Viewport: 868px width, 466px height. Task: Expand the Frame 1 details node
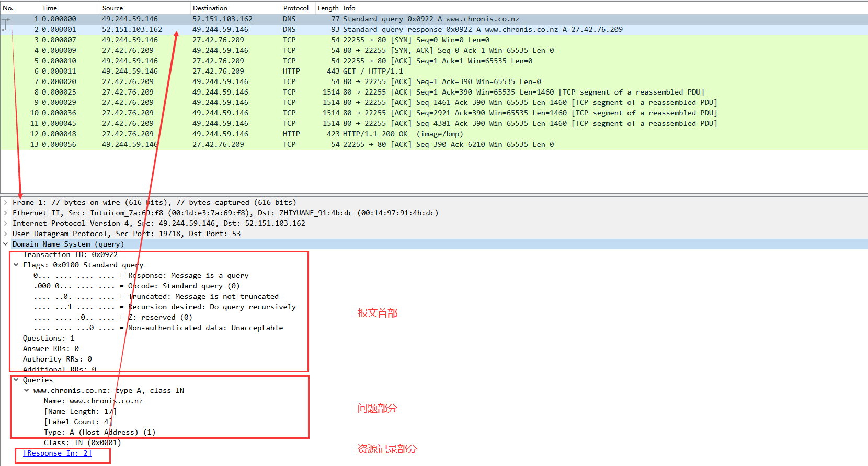point(6,202)
